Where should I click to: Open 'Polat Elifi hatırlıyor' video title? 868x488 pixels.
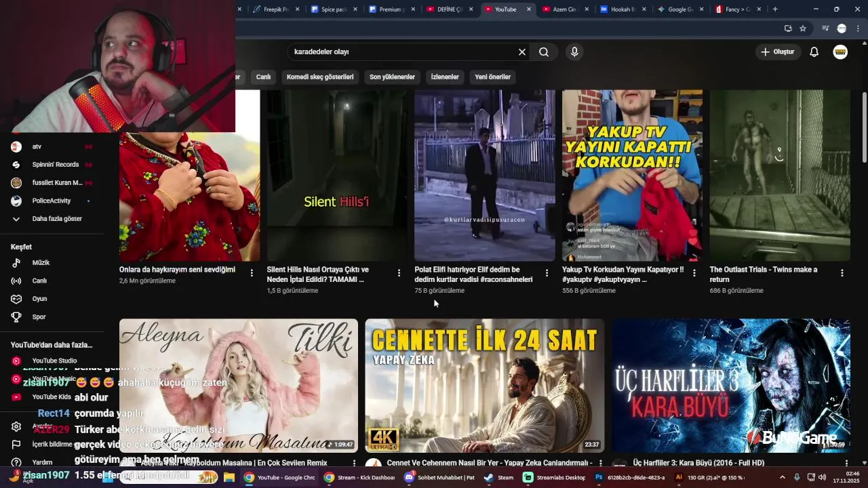[x=473, y=274]
